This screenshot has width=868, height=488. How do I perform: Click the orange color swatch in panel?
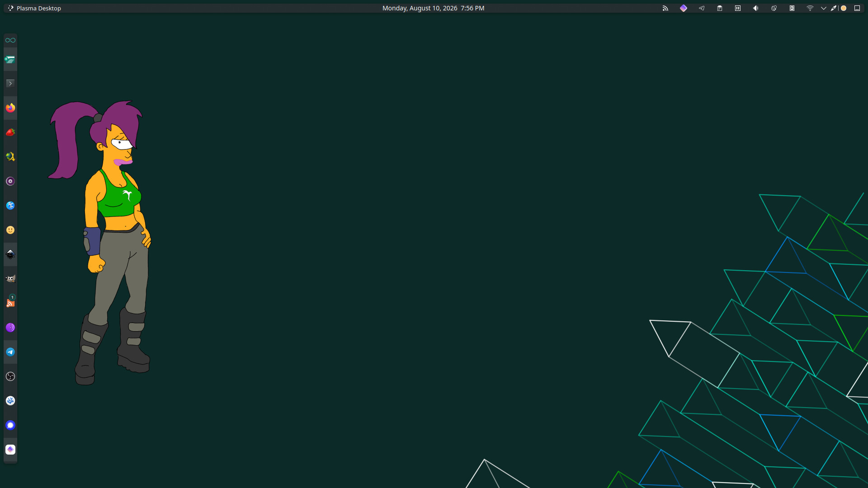pos(844,8)
